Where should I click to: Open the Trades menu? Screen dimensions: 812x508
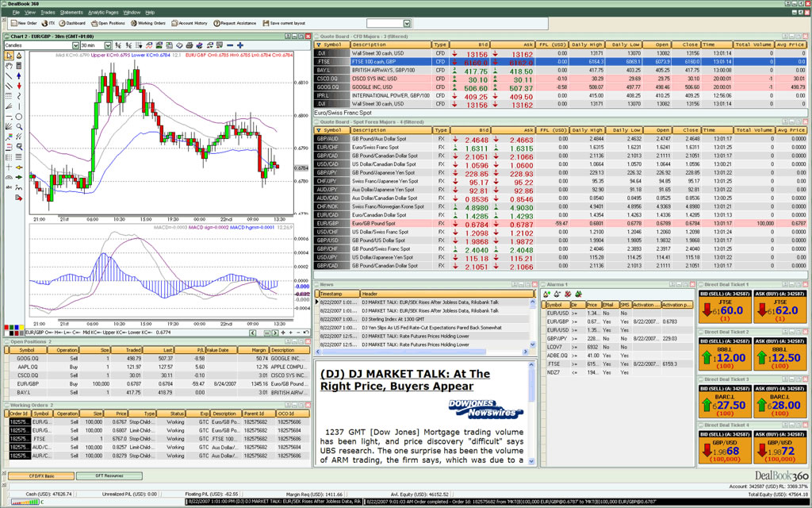pyautogui.click(x=48, y=12)
